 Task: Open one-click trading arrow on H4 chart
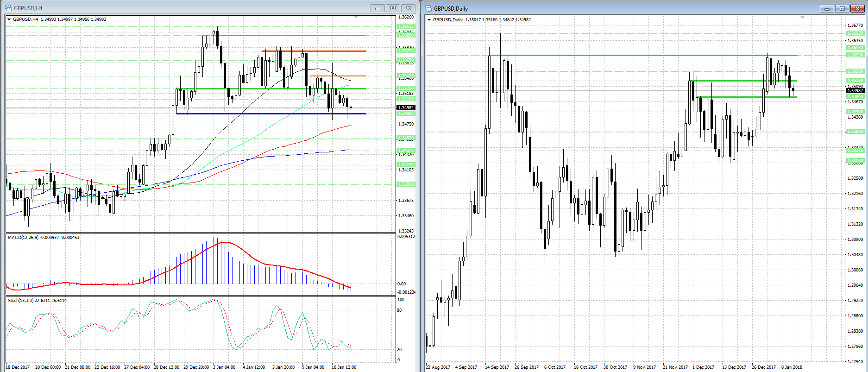tap(9, 19)
